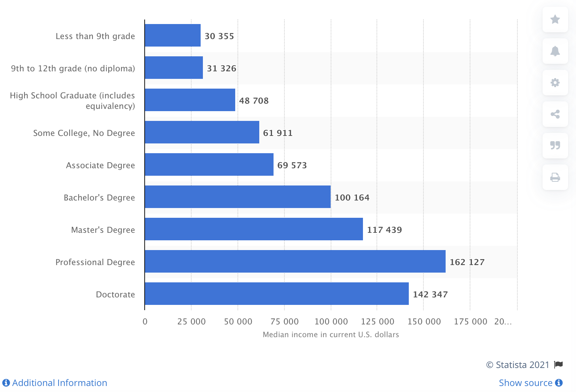Click the Some College, No Degree label
The image size is (576, 392).
click(84, 133)
